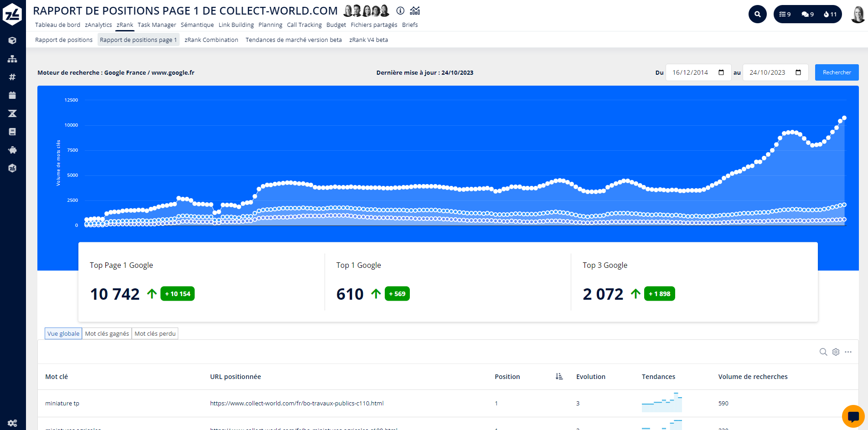
Task: Open Call Tracking menu
Action: [x=304, y=25]
